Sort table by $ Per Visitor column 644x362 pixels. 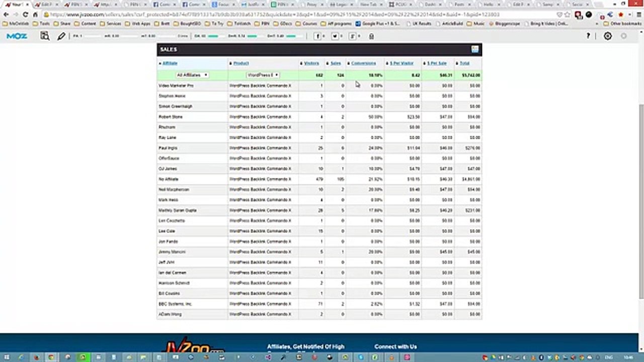401,63
